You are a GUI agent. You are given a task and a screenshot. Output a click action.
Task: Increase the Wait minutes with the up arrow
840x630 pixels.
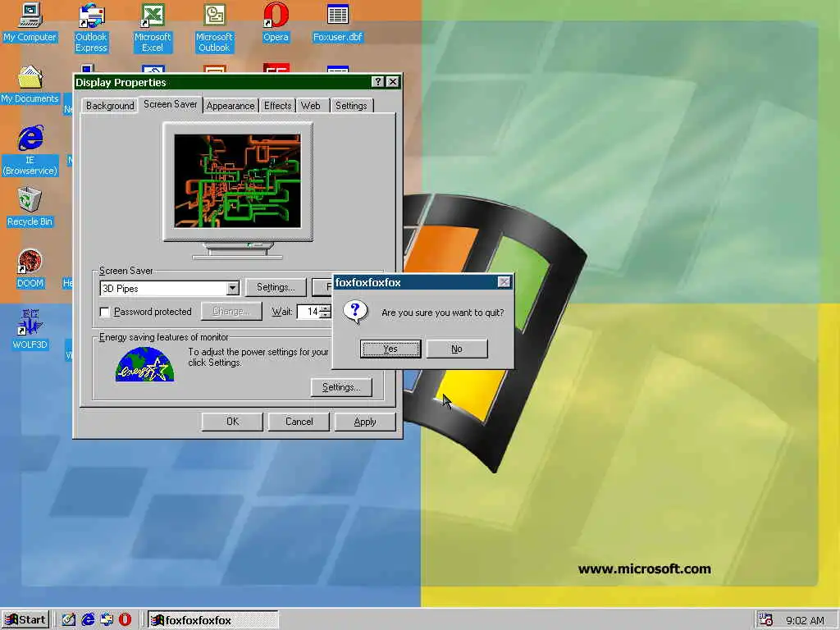tap(325, 308)
